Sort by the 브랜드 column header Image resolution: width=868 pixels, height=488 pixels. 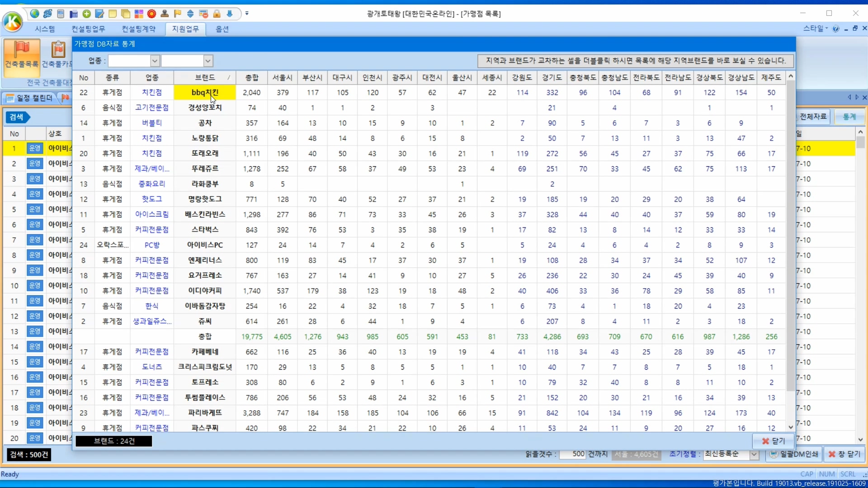(x=205, y=78)
